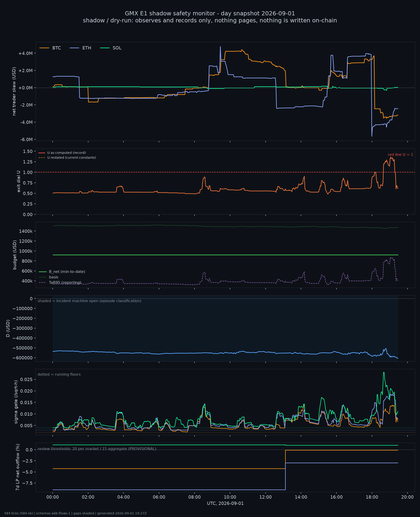Click the 0.015 sigma gate tick label
This screenshot has height=517, width=420.
point(27,402)
